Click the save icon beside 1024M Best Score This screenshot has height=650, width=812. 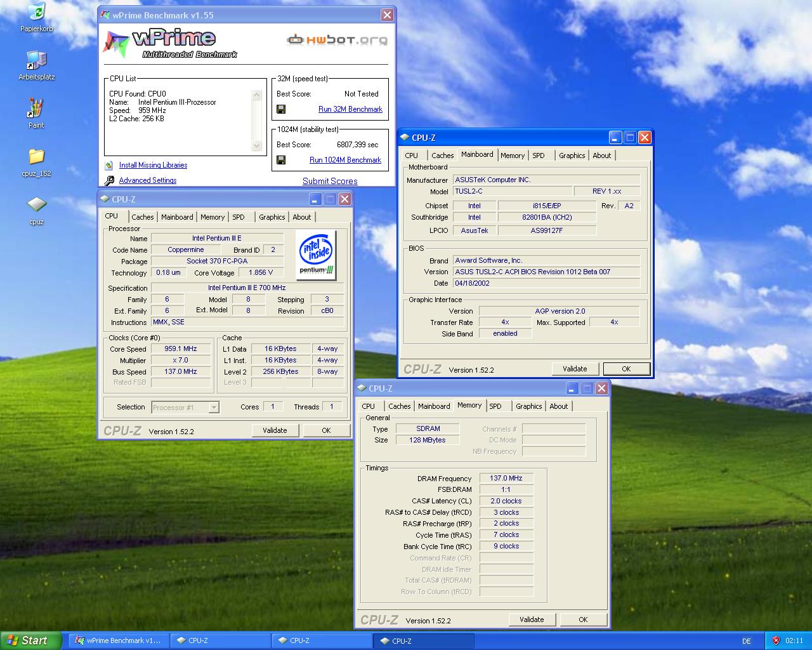(281, 160)
